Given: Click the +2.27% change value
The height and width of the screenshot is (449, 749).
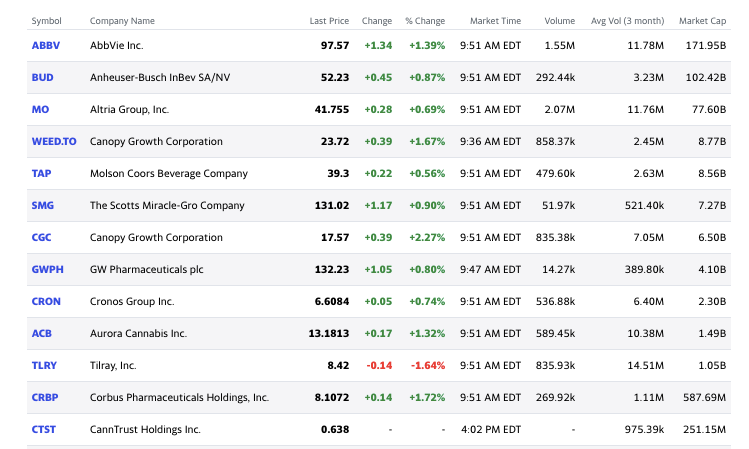Looking at the screenshot, I should point(427,237).
